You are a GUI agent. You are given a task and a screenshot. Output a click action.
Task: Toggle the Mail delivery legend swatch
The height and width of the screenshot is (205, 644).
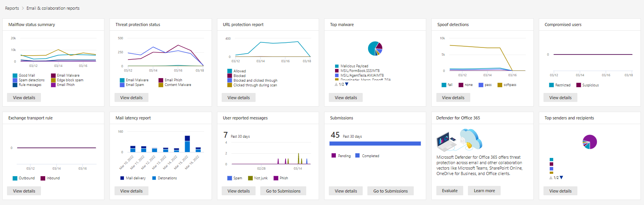click(122, 178)
